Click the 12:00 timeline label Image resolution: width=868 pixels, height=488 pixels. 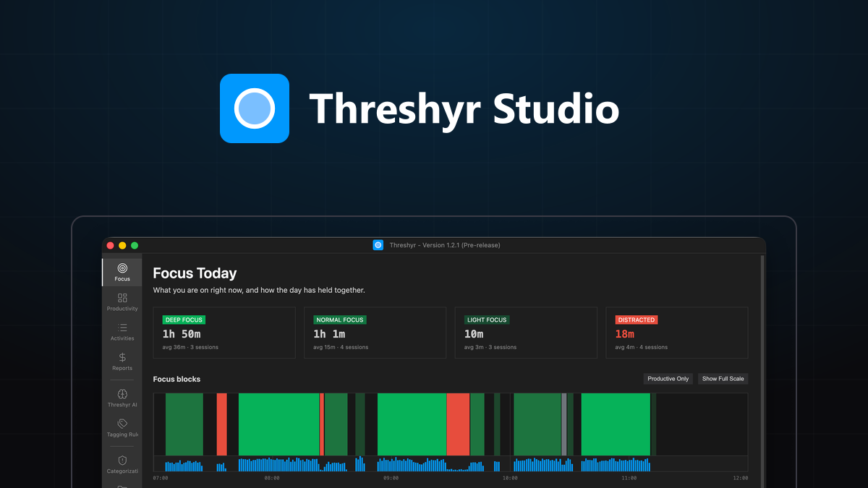tap(740, 478)
